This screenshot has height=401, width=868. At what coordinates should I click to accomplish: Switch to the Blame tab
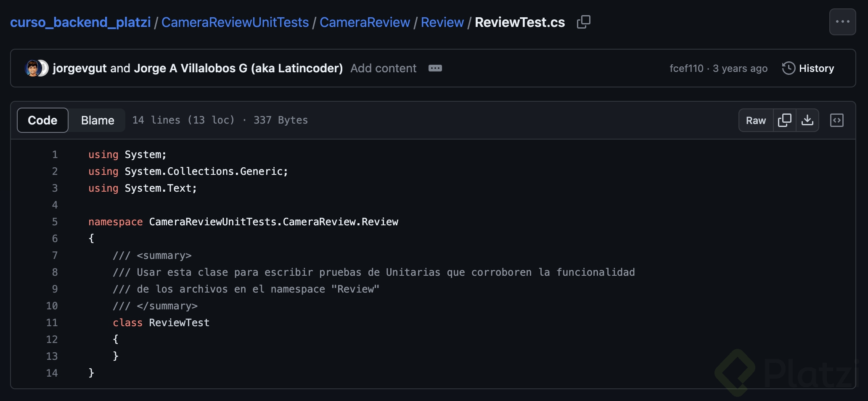[x=98, y=120]
